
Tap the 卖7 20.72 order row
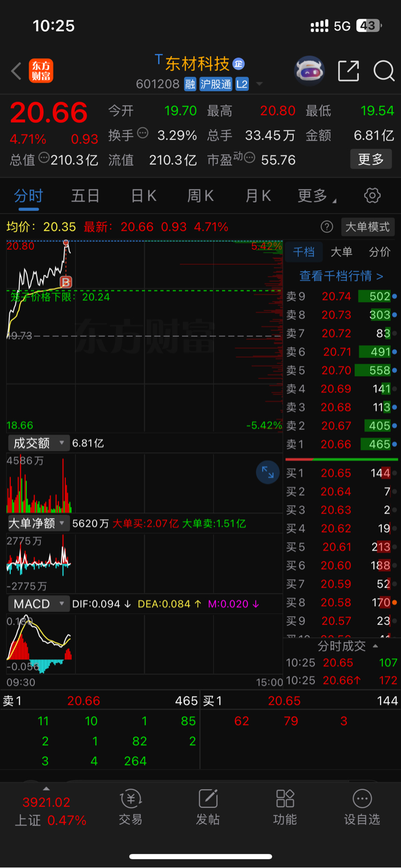point(341,334)
